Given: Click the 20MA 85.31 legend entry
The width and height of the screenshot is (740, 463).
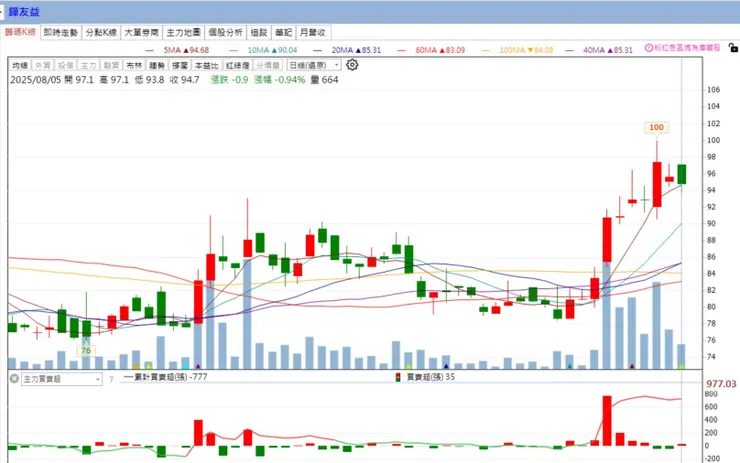Looking at the screenshot, I should pos(347,50).
